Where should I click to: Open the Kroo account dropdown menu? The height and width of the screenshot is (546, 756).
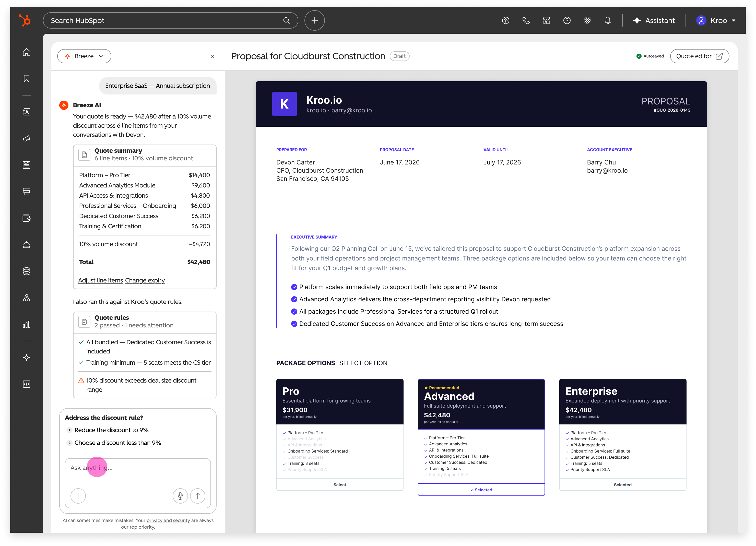click(716, 20)
